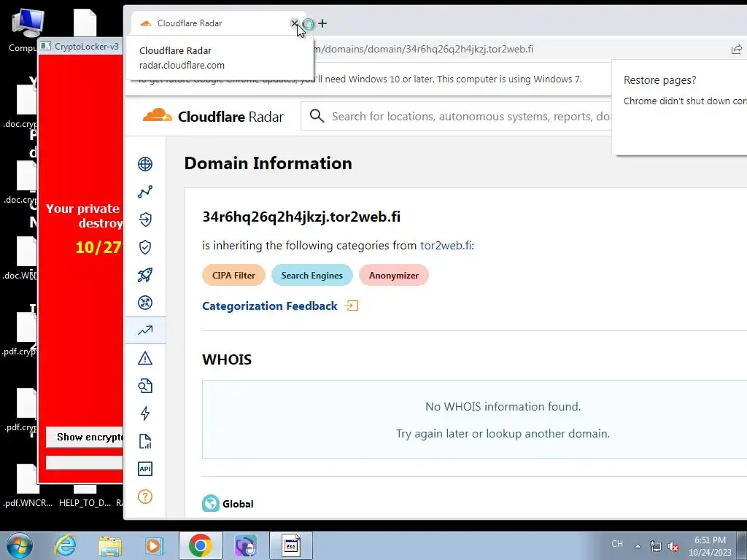747x560 pixels.
Task: Open the API sidebar icon
Action: [145, 469]
